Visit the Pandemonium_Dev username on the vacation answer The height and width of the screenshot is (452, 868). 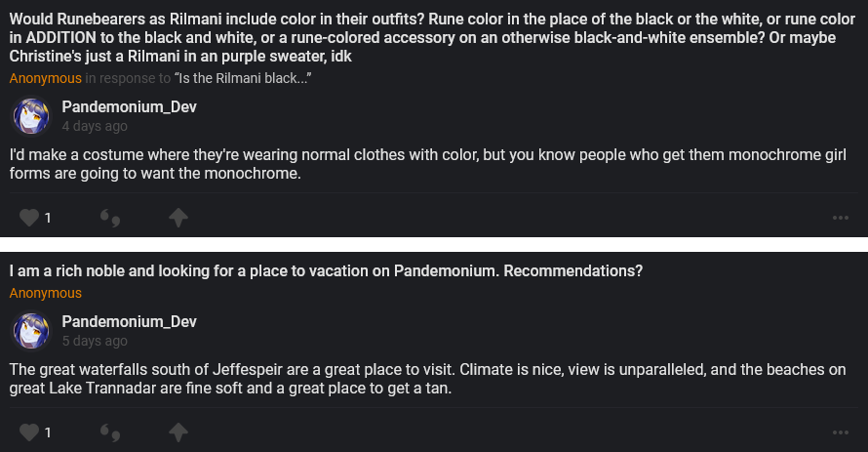(x=130, y=321)
